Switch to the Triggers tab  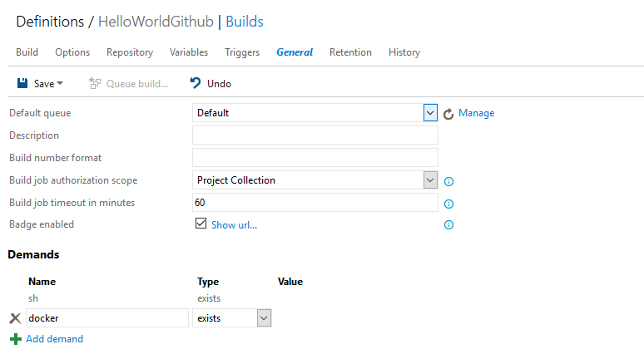pyautogui.click(x=242, y=52)
